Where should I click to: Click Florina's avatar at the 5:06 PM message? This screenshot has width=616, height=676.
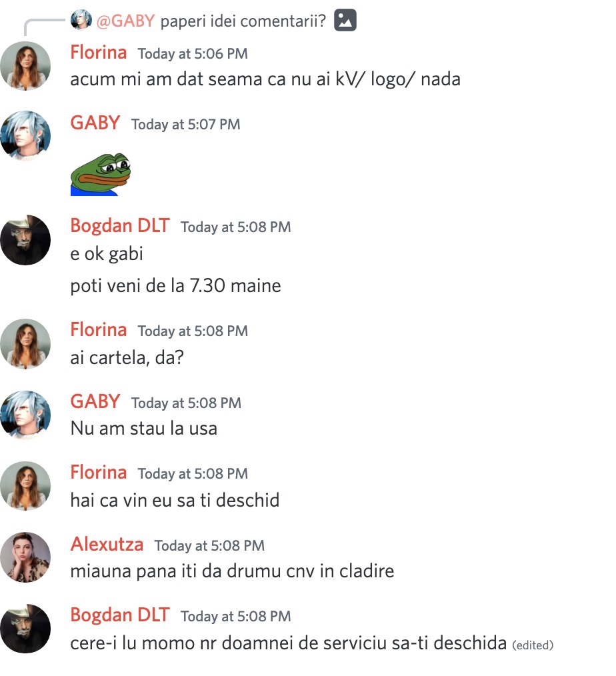(x=25, y=66)
